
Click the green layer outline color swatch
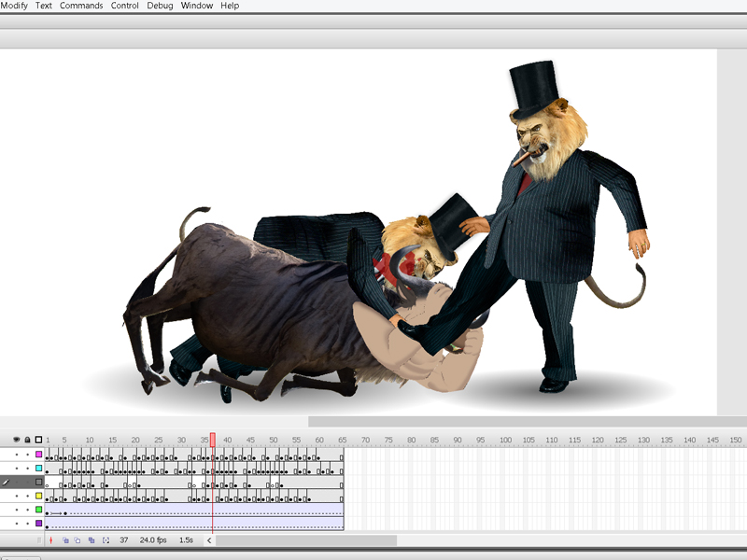[x=39, y=510]
